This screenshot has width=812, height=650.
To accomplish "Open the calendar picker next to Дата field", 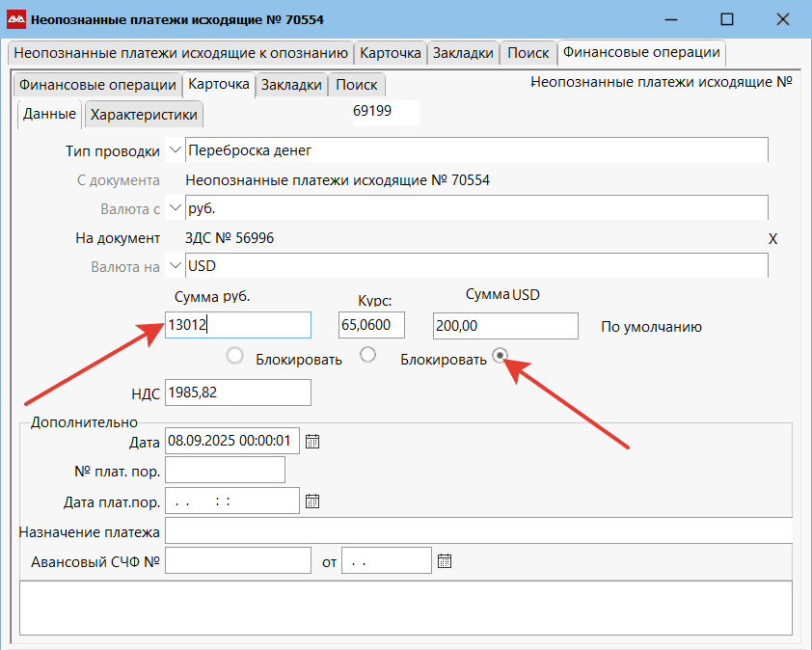I will tap(311, 442).
